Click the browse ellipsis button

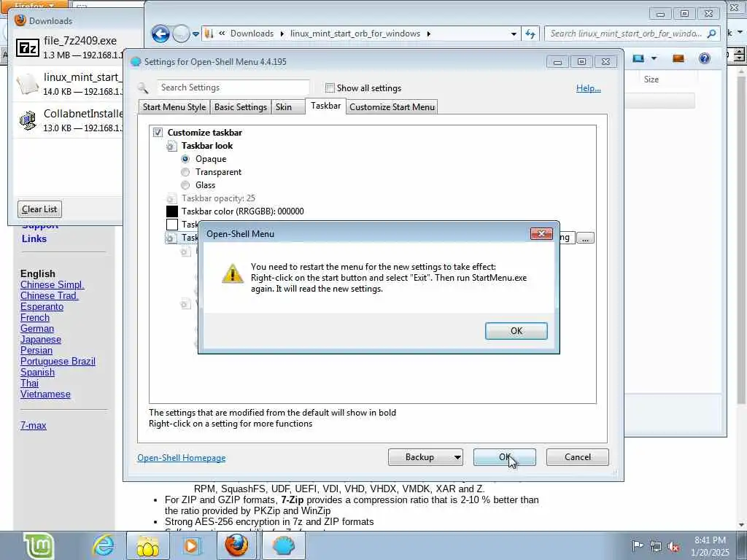585,238
